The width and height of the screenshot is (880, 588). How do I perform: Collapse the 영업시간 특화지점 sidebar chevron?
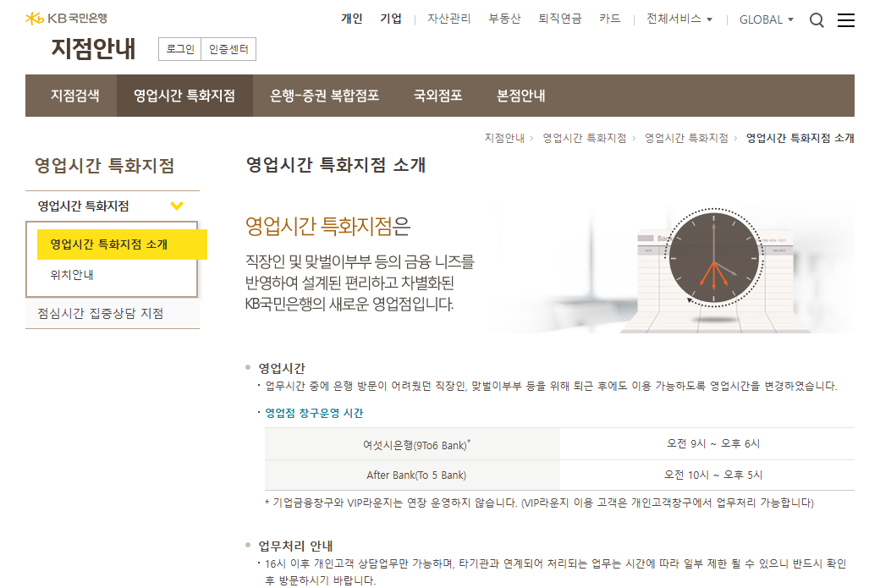[x=177, y=206]
